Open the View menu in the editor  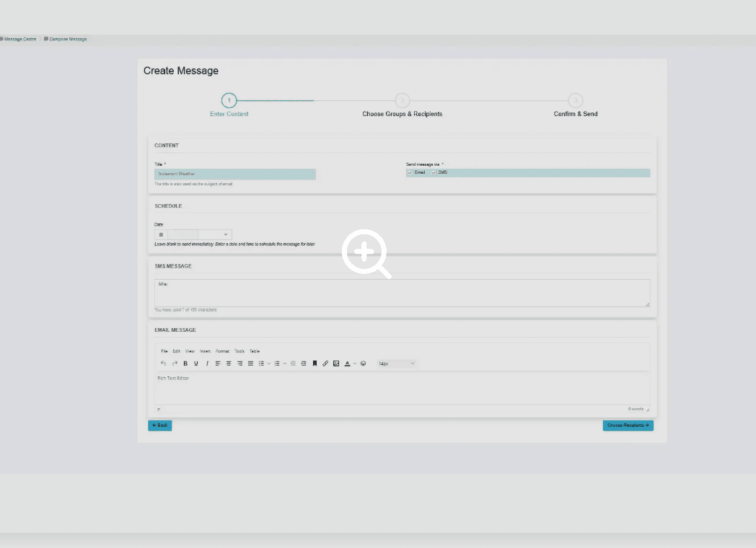click(x=190, y=351)
